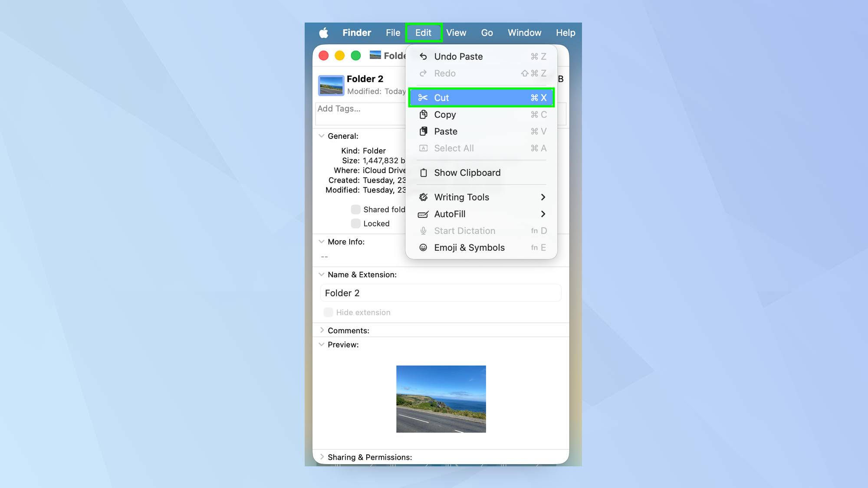Choose Emoji & Symbols menu entry
Image resolution: width=868 pixels, height=488 pixels.
click(469, 247)
